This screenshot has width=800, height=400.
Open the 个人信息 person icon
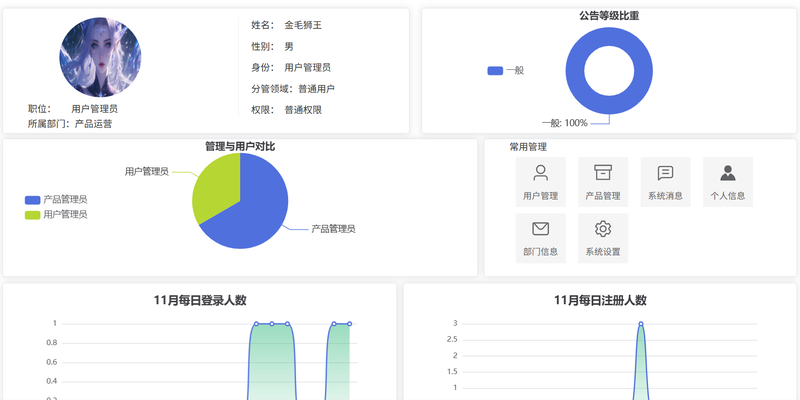coord(727,173)
